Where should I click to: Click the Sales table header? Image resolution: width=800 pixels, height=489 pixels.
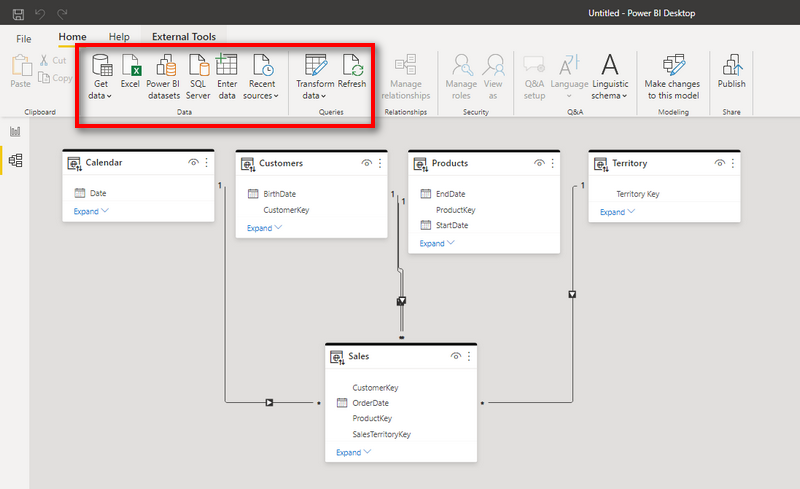click(x=401, y=356)
